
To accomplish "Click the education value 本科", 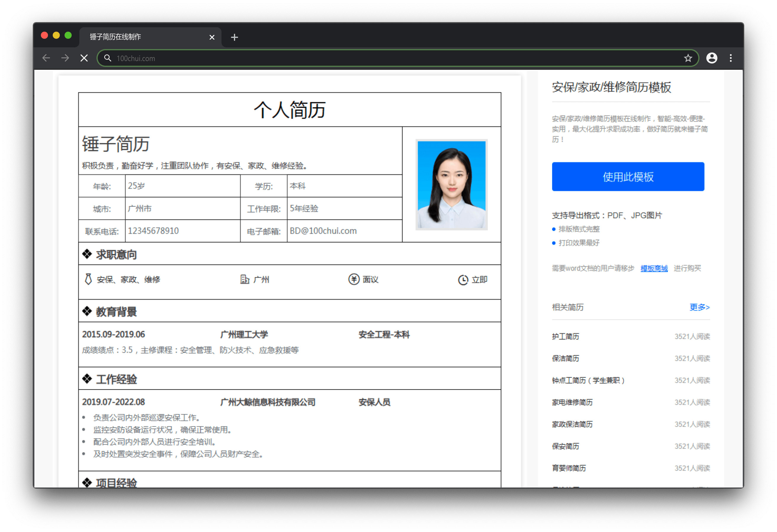I will coord(298,186).
